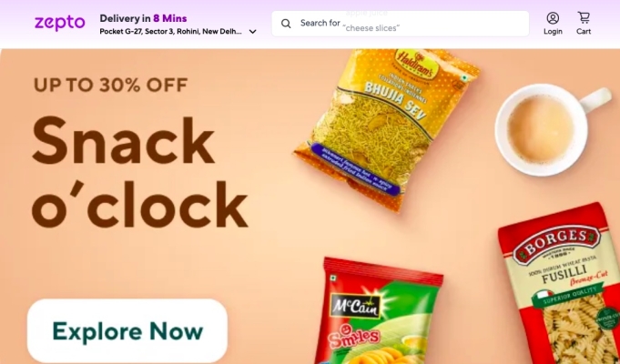This screenshot has height=364, width=620.
Task: Click the cup of tea image
Action: 552,129
